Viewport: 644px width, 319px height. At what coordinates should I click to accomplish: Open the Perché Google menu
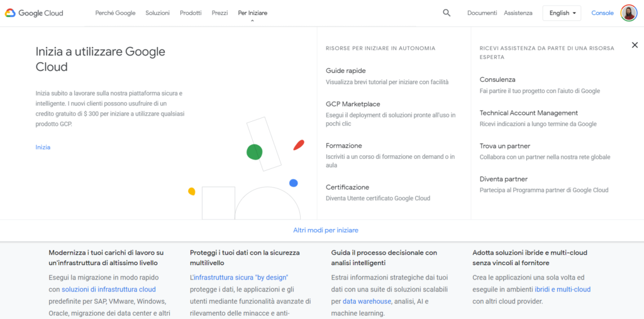pos(116,13)
